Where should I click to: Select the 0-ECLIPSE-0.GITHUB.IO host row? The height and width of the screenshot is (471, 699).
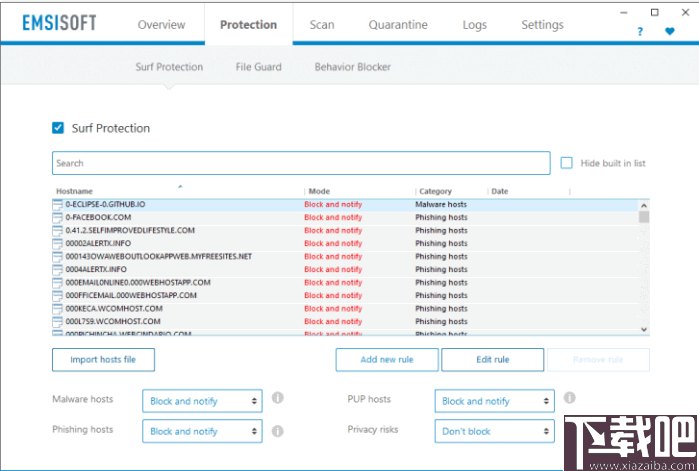[x=345, y=205]
